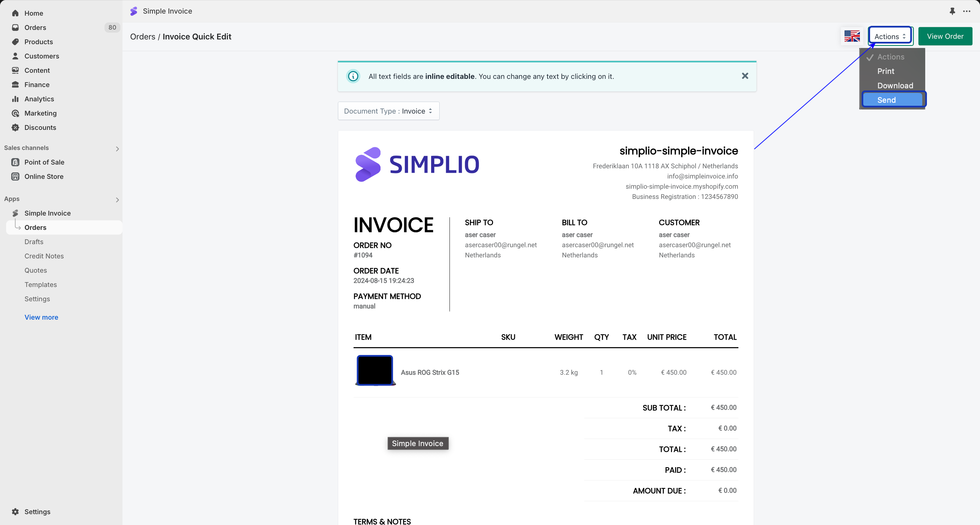Expand the Sales channels section chevron
The image size is (980, 525).
point(117,149)
